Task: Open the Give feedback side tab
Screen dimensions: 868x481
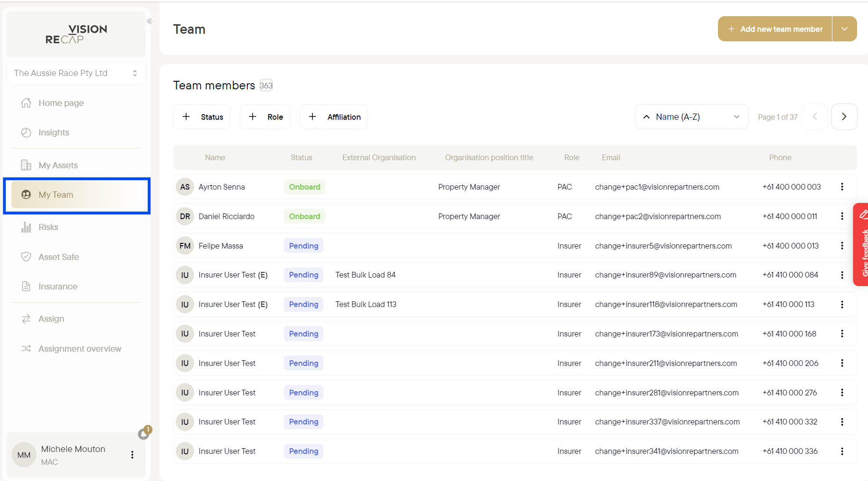Action: (861, 244)
